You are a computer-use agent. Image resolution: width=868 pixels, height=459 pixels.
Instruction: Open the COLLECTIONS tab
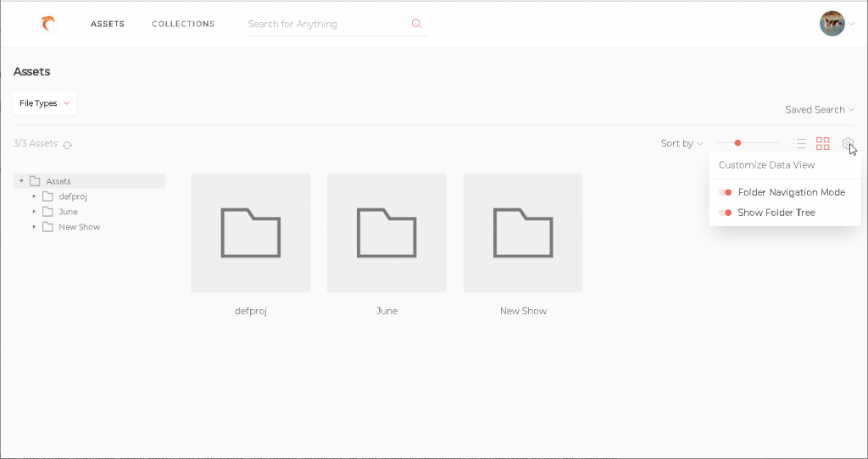click(x=183, y=24)
